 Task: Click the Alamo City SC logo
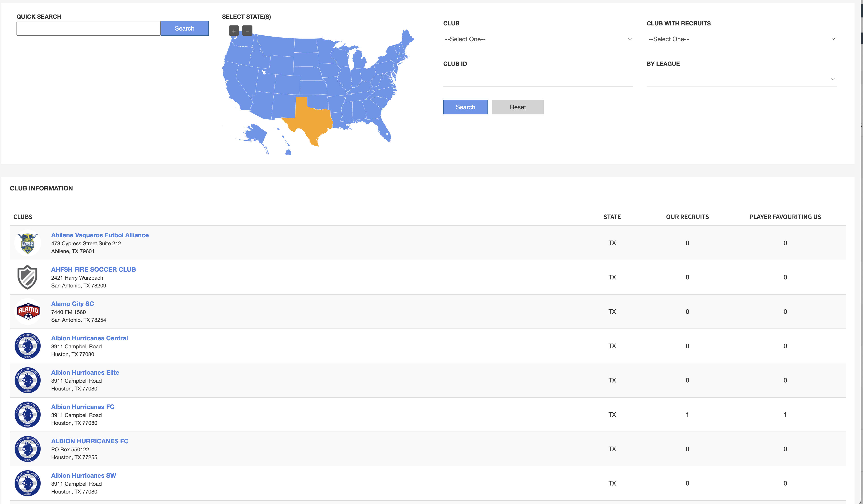tap(28, 312)
